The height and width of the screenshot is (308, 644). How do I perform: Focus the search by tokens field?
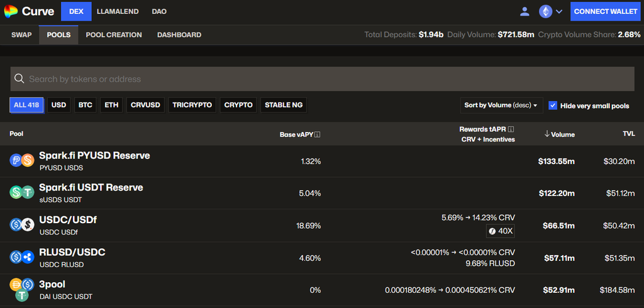(x=322, y=79)
